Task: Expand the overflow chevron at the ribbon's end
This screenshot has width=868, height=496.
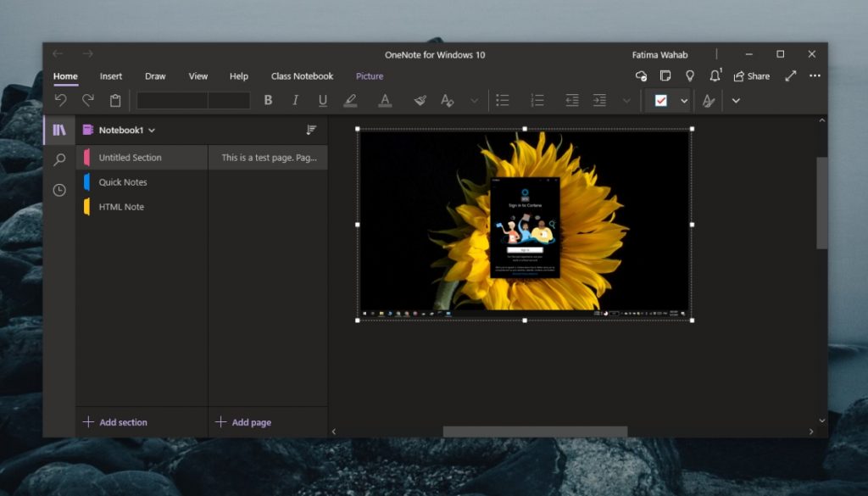Action: point(736,100)
